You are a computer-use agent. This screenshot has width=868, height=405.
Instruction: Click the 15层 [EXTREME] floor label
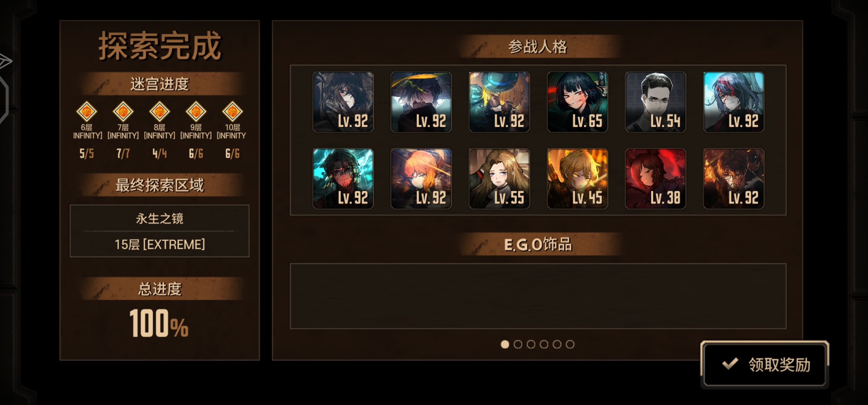tap(160, 244)
